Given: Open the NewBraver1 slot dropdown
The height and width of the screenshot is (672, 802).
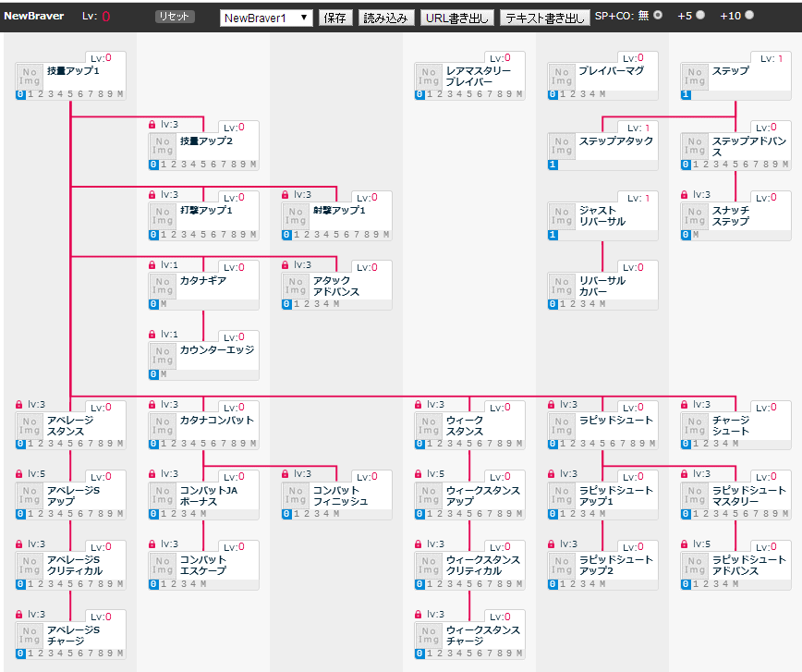Looking at the screenshot, I should (266, 18).
